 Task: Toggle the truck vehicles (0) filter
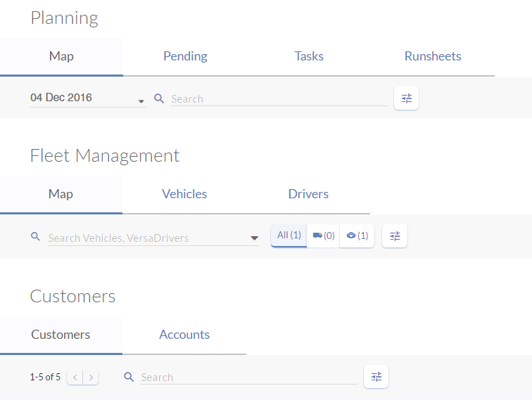point(323,236)
